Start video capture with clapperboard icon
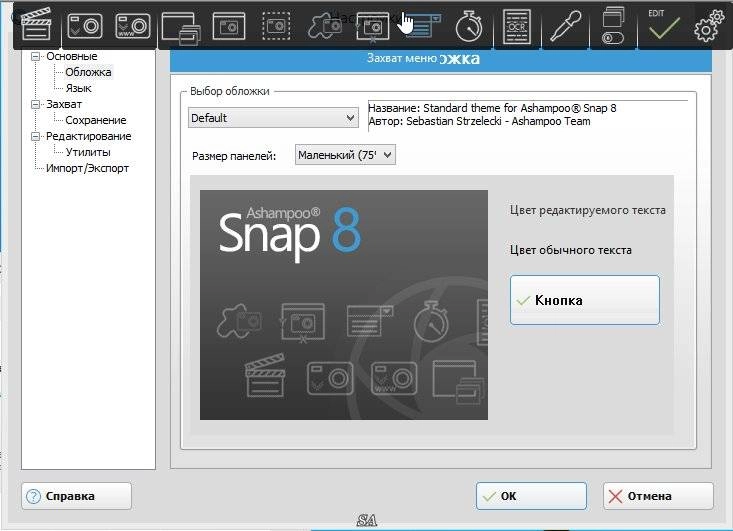This screenshot has height=531, width=733. (x=36, y=26)
